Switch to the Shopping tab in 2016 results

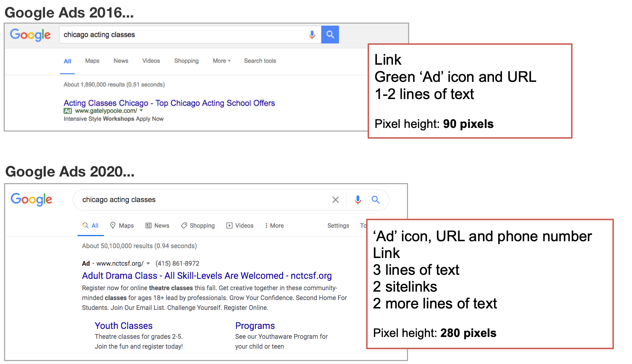186,61
